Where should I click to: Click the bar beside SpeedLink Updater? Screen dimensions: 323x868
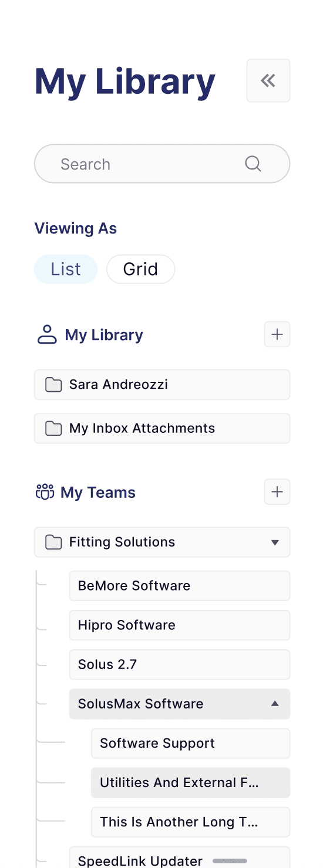[x=230, y=861]
